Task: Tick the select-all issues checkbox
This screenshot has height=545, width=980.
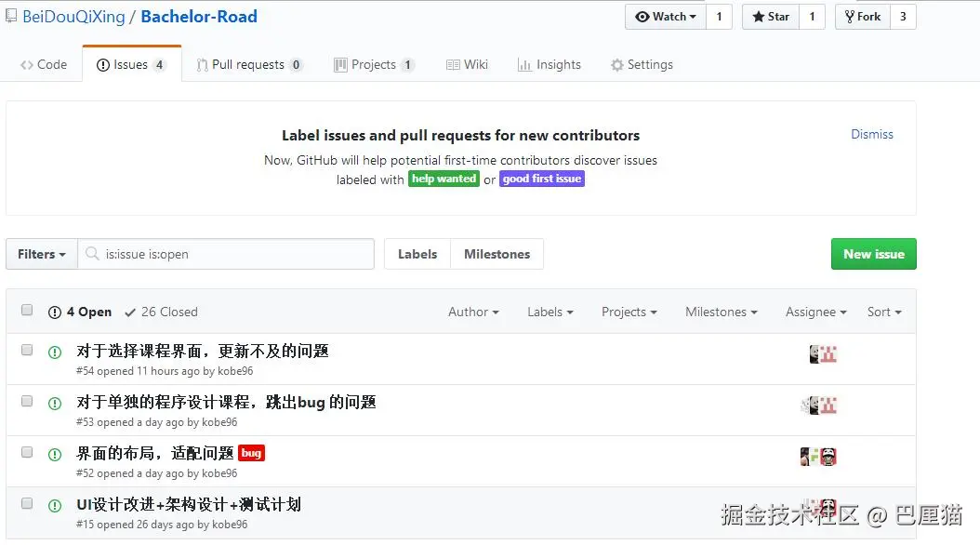Action: tap(27, 310)
